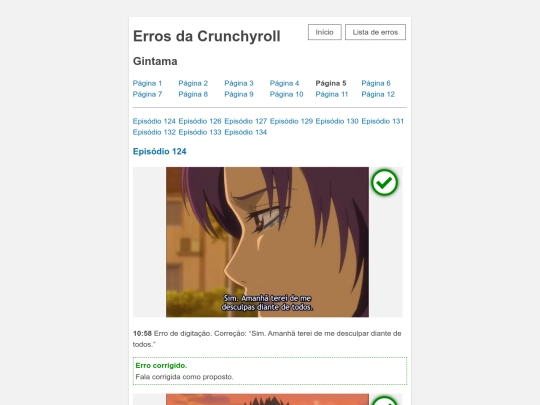The image size is (540, 405).
Task: Jump to Episódio 129 link
Action: coord(291,121)
